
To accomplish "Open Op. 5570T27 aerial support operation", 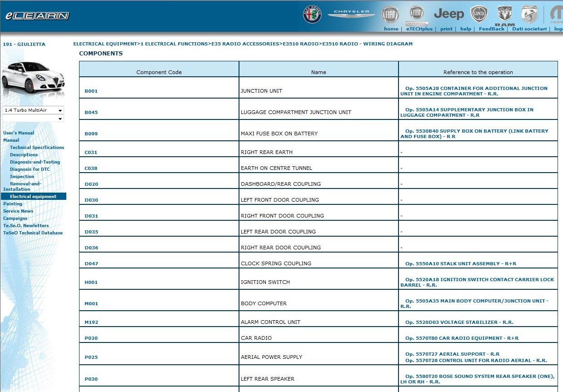I will tap(453, 354).
